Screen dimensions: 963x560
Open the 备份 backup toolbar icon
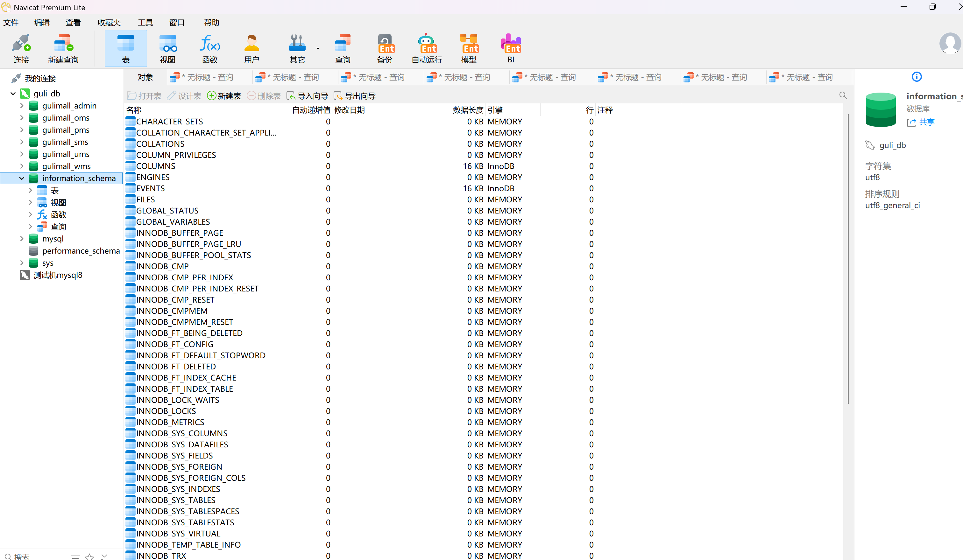(385, 48)
